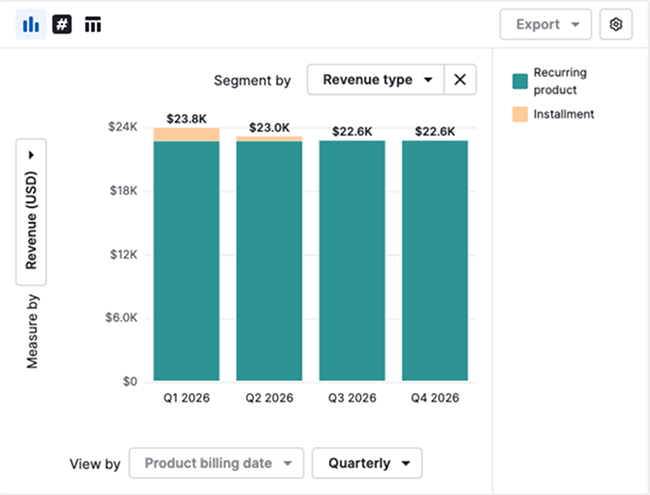Open the Product billing date dropdown
This screenshot has height=495, width=650.
tap(216, 463)
